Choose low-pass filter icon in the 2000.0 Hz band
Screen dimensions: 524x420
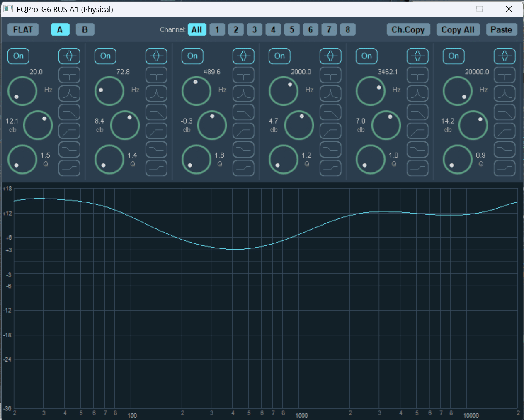coord(330,112)
